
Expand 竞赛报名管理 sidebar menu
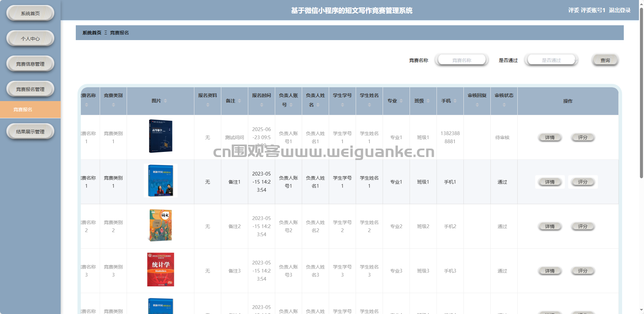coord(30,89)
